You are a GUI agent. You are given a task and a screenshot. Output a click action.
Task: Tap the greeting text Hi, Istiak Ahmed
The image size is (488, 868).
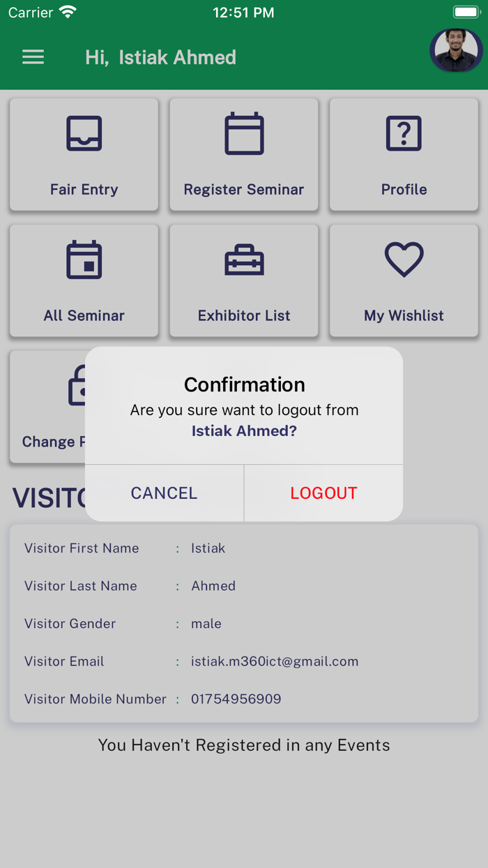click(160, 57)
